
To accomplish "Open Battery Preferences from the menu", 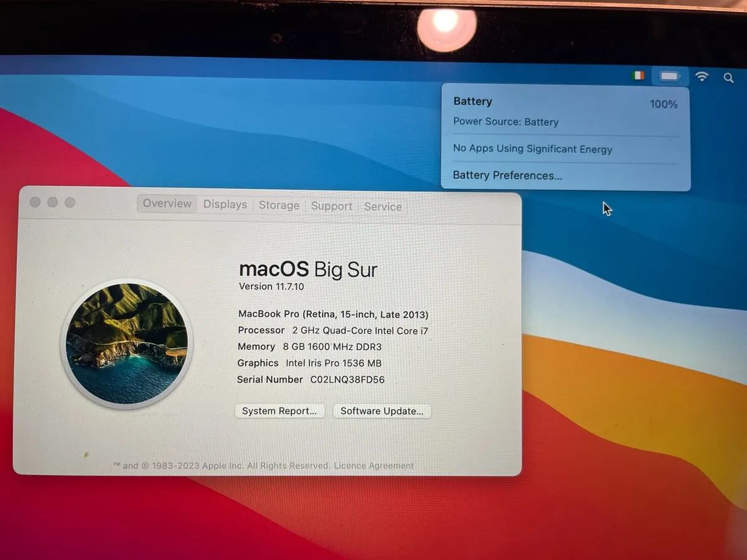I will tap(507, 175).
